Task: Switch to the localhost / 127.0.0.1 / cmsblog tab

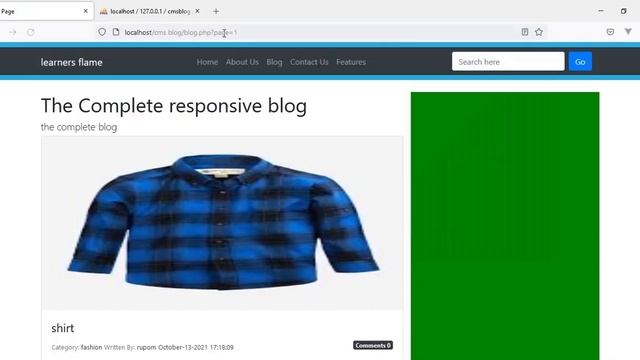Action: pyautogui.click(x=150, y=11)
